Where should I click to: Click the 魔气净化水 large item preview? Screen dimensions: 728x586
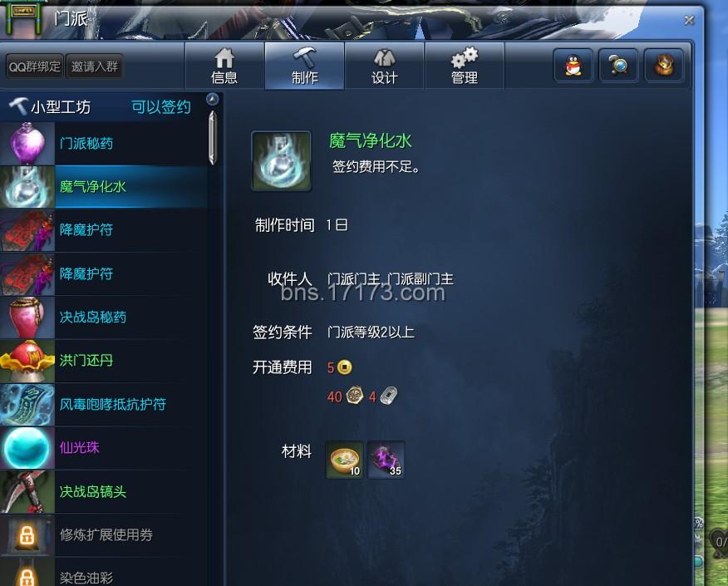coord(281,160)
